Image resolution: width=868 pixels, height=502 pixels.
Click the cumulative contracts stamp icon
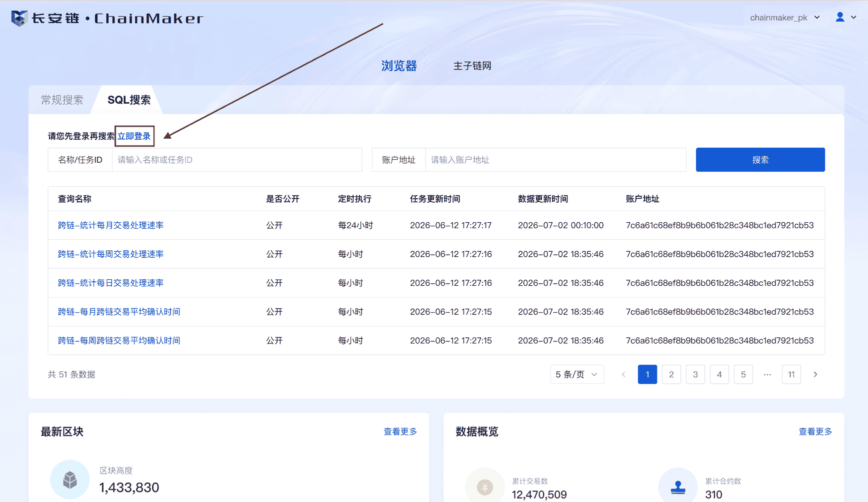[x=678, y=486]
